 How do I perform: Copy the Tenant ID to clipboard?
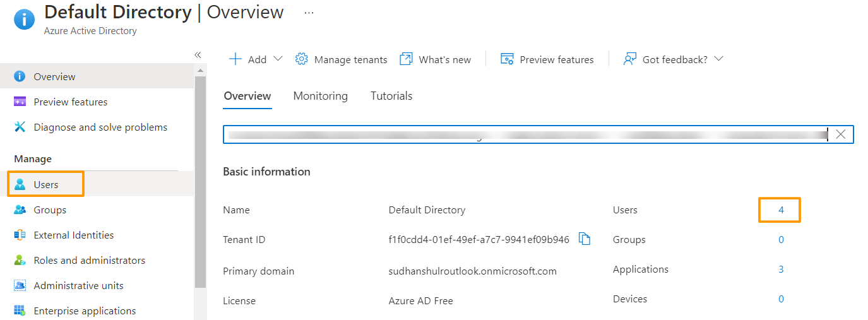[585, 239]
